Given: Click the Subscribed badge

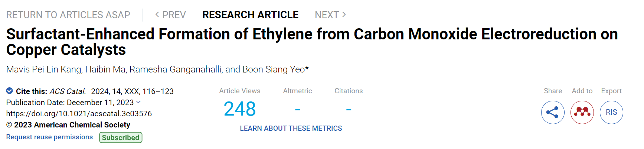Looking at the screenshot, I should pyautogui.click(x=121, y=137).
